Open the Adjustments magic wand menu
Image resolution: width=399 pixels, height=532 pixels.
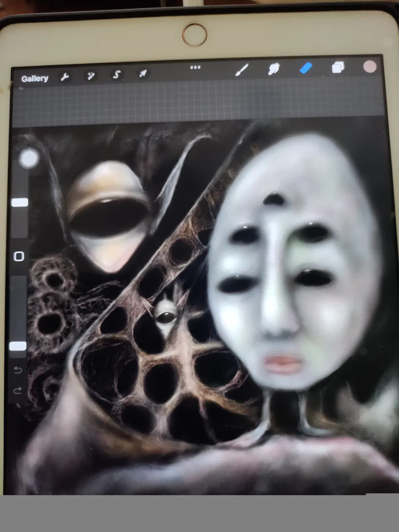(x=91, y=76)
